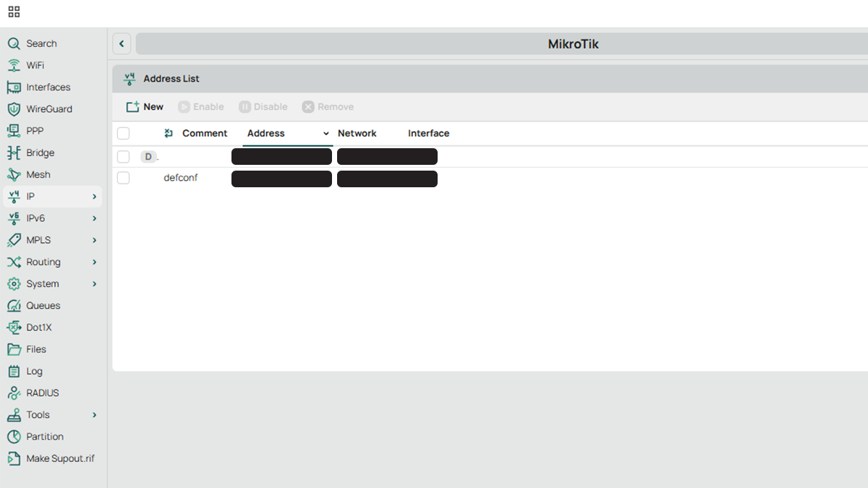Click the Remove button in the toolbar
Viewport: 868px width, 488px height.
coord(328,106)
